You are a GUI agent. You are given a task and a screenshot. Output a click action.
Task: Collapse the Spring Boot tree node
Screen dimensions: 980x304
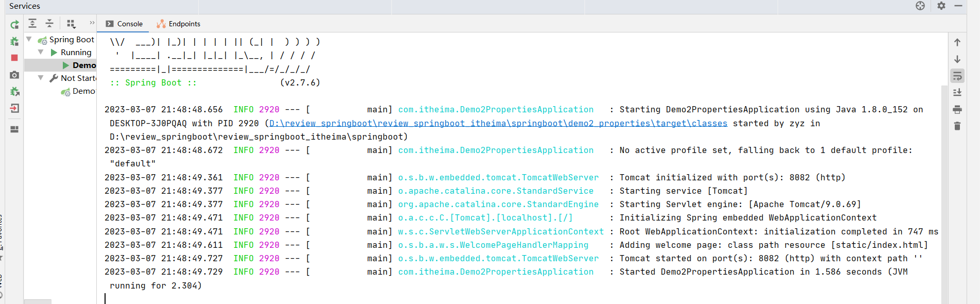point(29,39)
